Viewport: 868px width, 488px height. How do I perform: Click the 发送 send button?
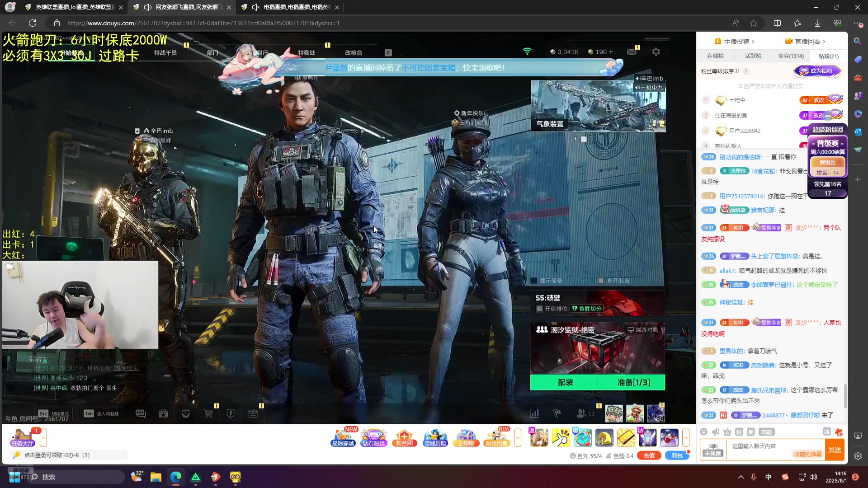(x=835, y=450)
